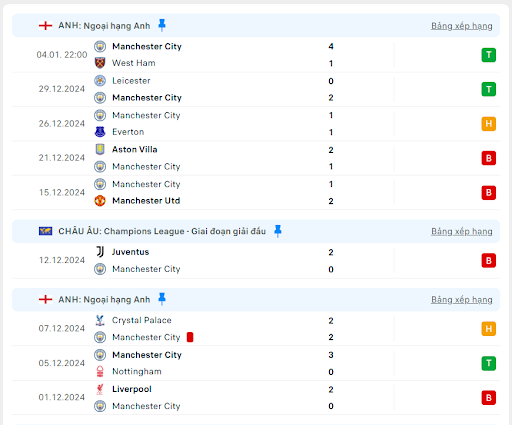512x425 pixels.
Task: Click the green T badge for the West Ham match
Action: 489,55
